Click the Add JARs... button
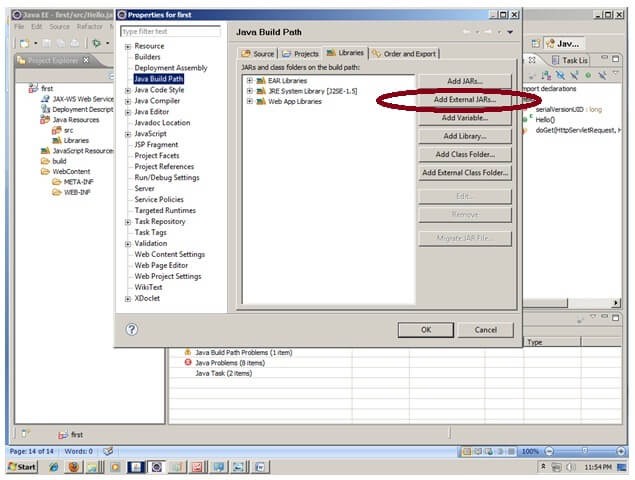Viewport: 635px width, 480px height. click(x=465, y=81)
